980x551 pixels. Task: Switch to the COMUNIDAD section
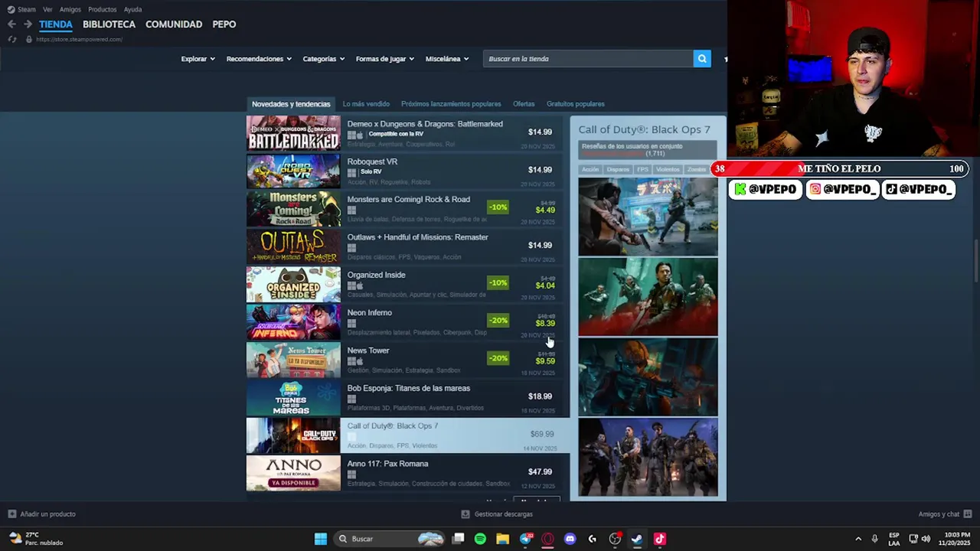174,24
